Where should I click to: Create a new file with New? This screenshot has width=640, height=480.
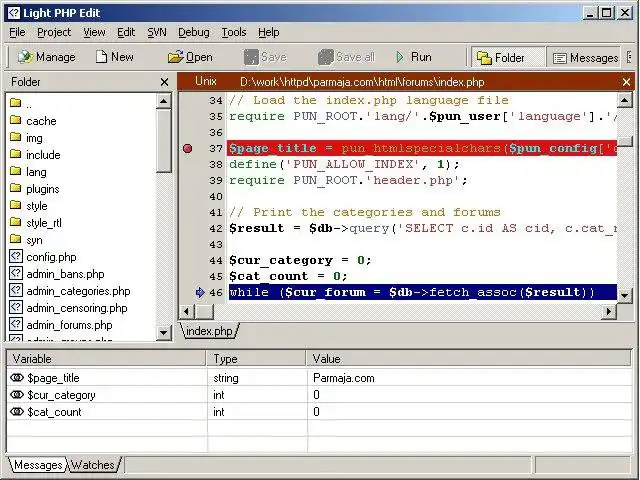tap(115, 57)
